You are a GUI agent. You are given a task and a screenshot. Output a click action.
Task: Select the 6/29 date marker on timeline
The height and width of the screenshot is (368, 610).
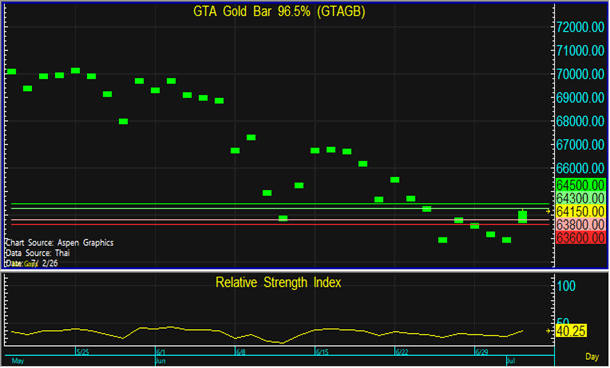pos(482,352)
